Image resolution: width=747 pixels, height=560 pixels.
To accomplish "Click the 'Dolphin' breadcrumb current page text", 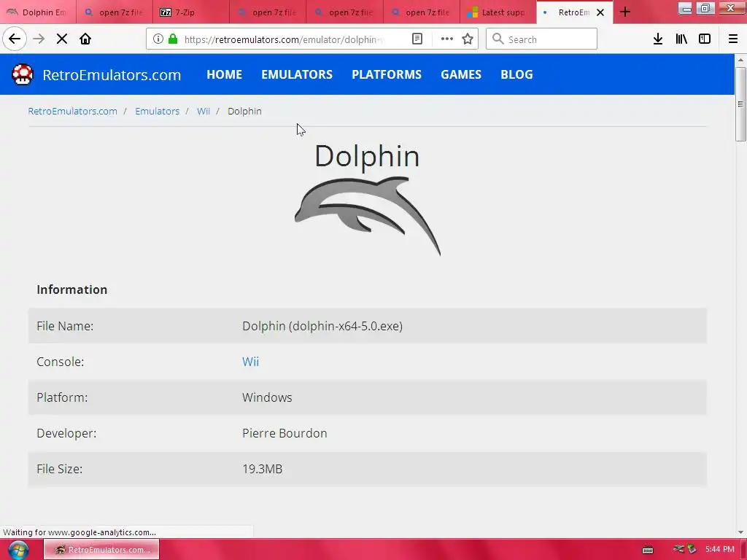I will coord(245,111).
